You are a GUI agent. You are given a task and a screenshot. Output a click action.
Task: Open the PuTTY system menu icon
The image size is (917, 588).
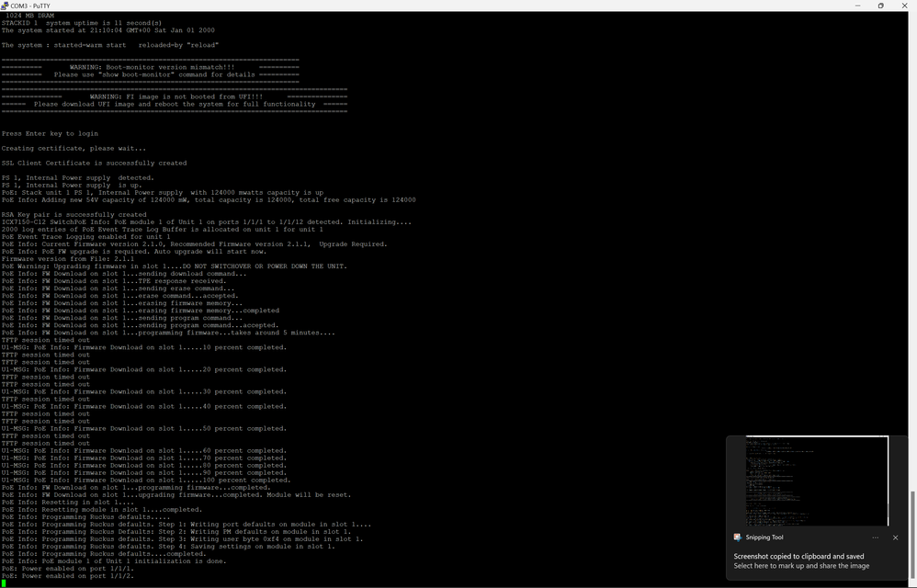7,6
